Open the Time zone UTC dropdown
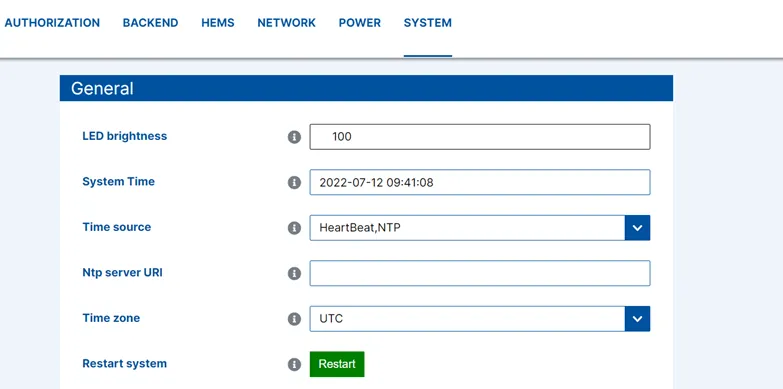Screen dimensions: 783x389 pos(480,319)
